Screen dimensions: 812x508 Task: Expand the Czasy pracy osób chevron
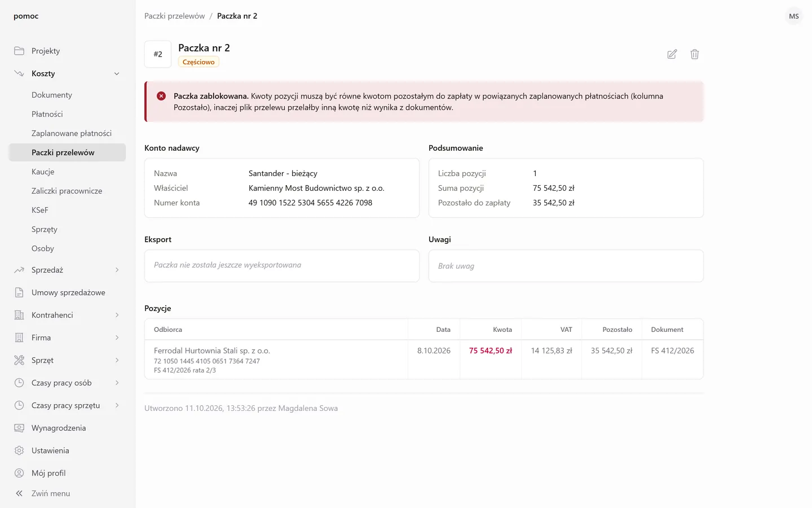tap(117, 383)
